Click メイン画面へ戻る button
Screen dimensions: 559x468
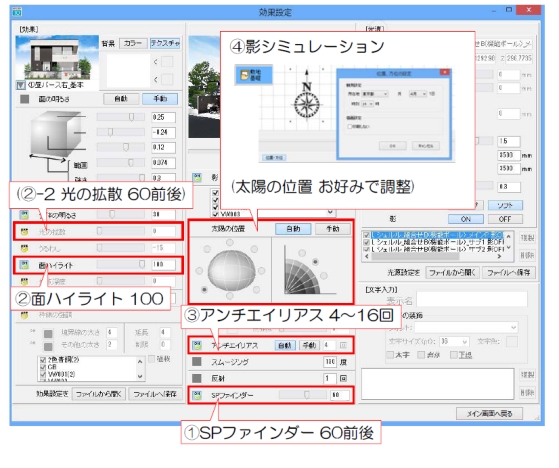pos(489,413)
